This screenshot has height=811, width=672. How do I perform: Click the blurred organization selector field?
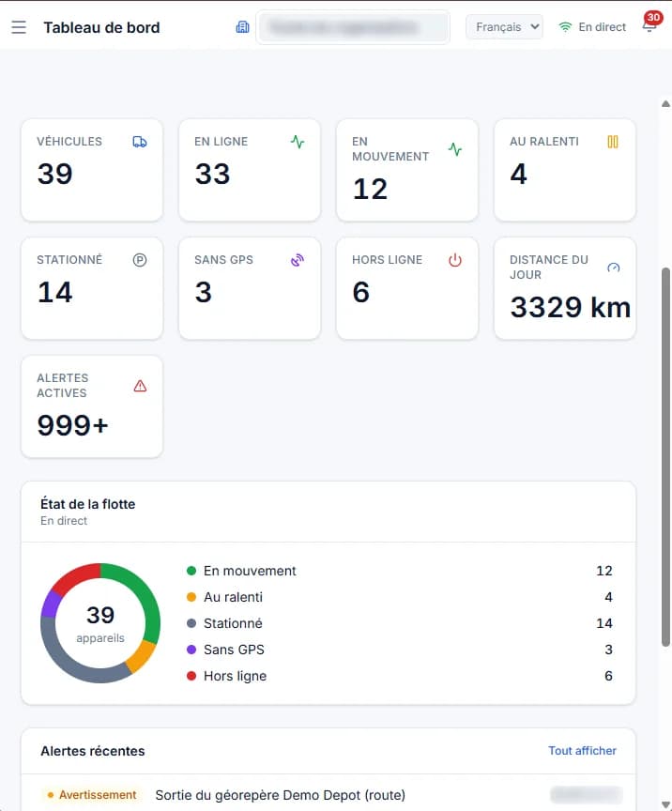(x=353, y=27)
